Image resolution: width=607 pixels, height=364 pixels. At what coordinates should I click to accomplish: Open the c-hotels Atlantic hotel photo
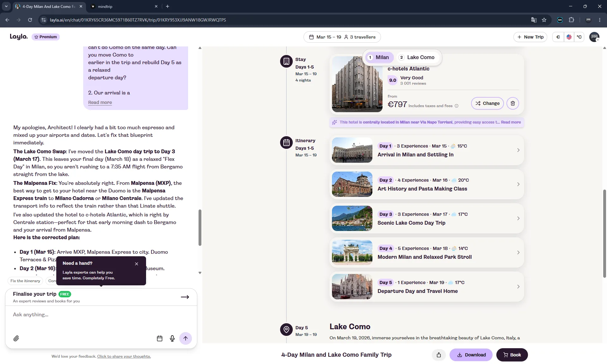[357, 84]
